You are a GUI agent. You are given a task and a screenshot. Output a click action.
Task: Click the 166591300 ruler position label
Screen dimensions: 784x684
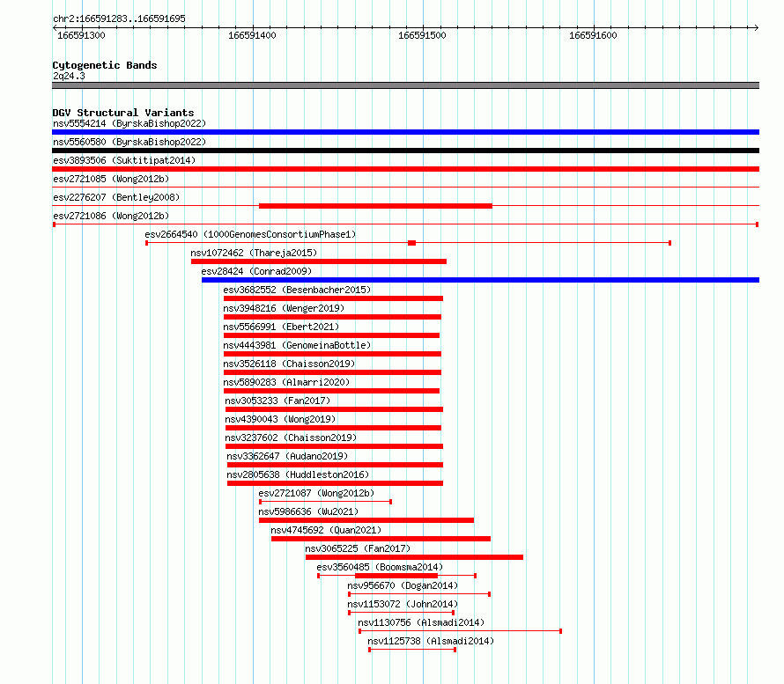82,35
